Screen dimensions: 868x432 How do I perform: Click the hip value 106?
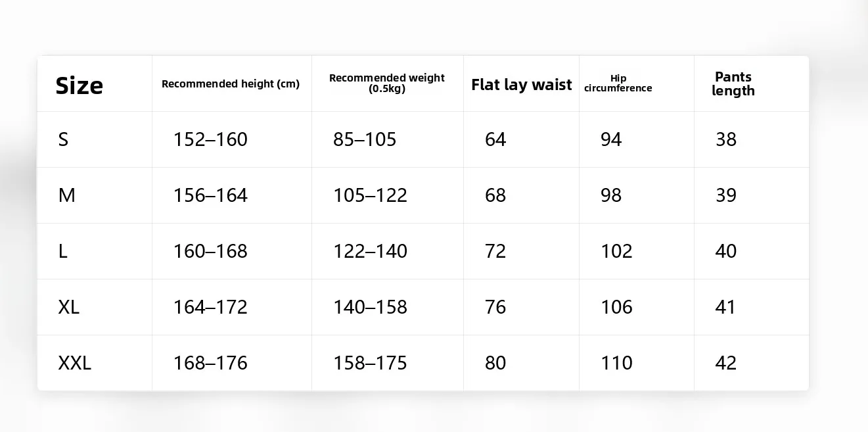[616, 307]
